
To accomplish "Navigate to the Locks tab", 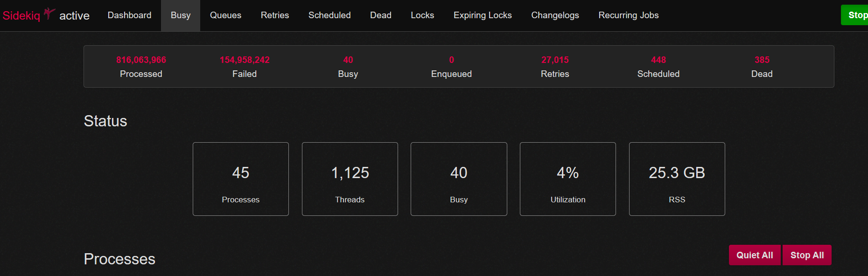I will pyautogui.click(x=422, y=15).
